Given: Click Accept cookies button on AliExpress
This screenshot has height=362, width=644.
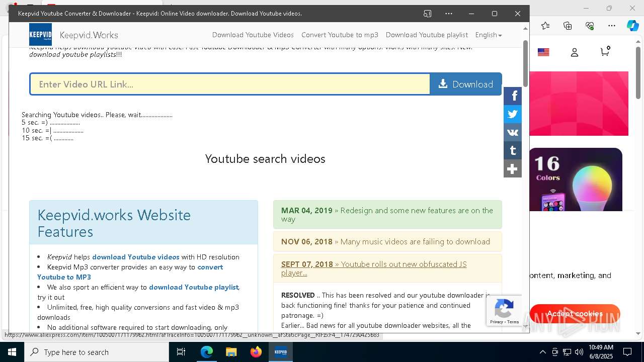Looking at the screenshot, I should 575,314.
